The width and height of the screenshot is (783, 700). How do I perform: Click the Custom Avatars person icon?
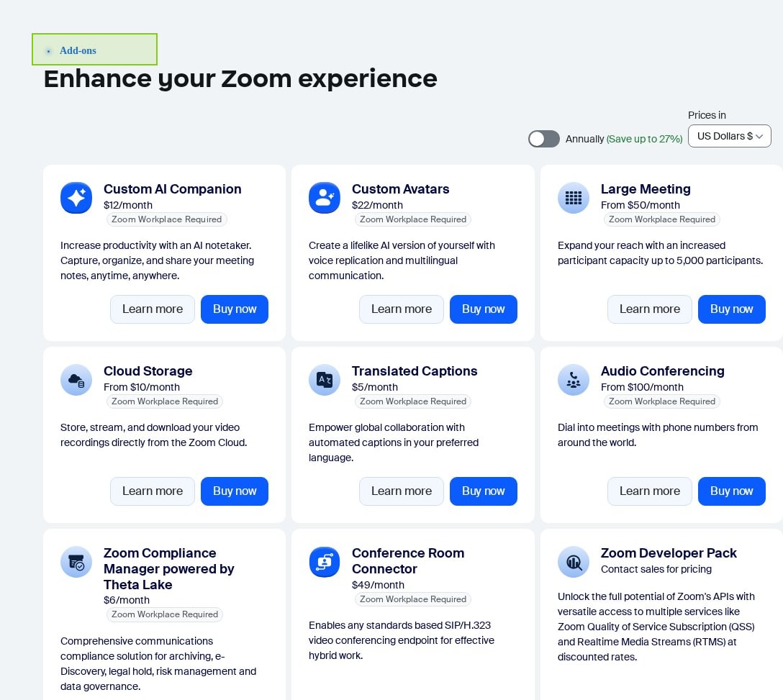(x=325, y=198)
